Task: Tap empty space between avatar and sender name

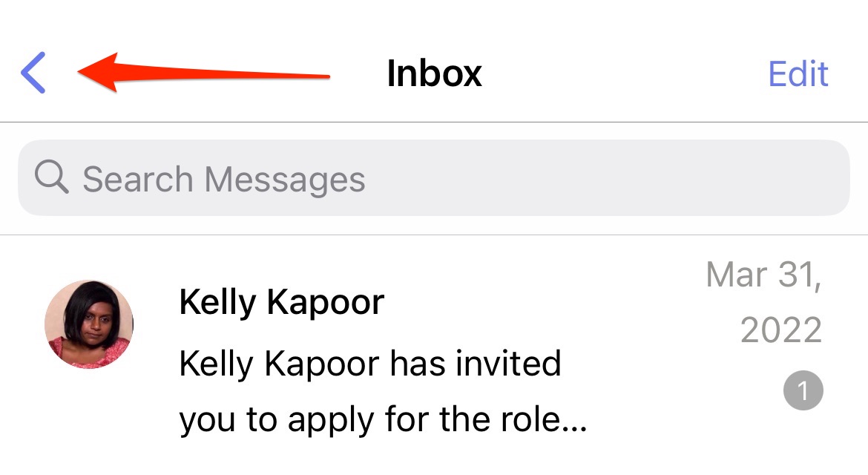Action: pyautogui.click(x=156, y=324)
